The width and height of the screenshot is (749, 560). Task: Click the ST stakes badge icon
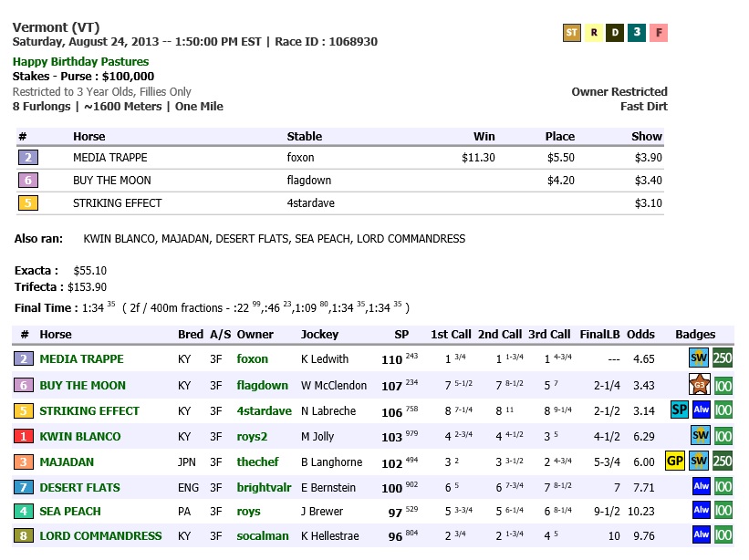tap(572, 33)
